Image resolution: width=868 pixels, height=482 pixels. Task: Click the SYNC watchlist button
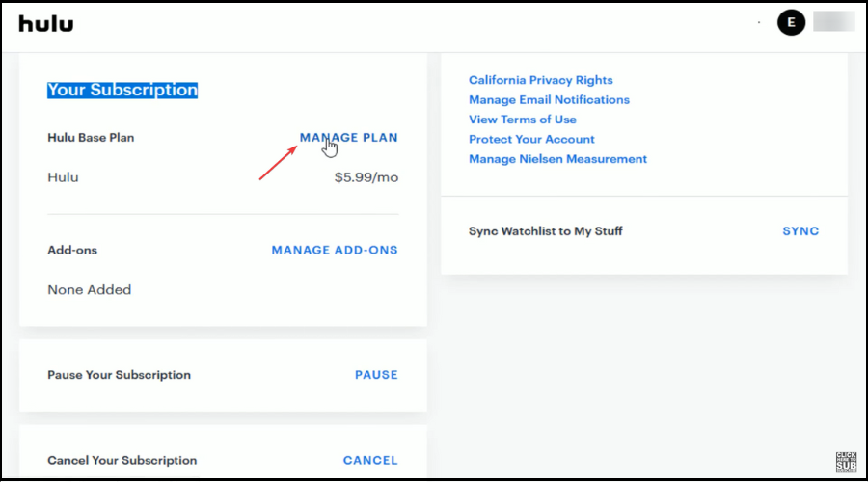800,231
